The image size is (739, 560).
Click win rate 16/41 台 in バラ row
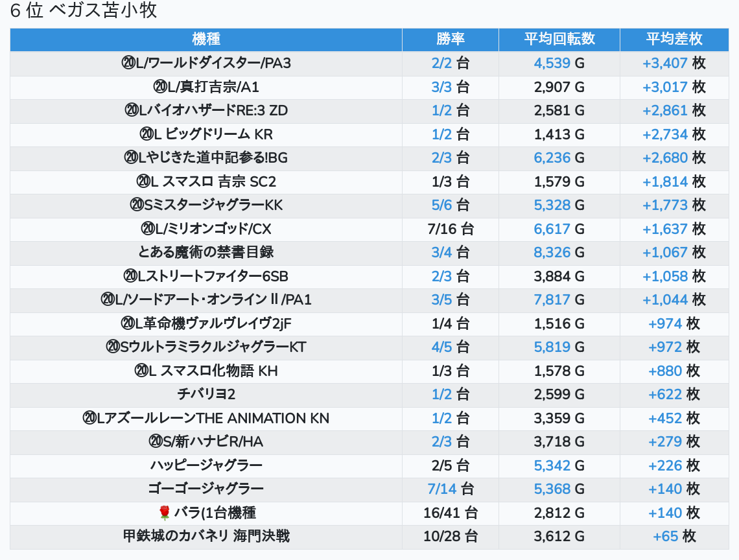click(x=450, y=513)
